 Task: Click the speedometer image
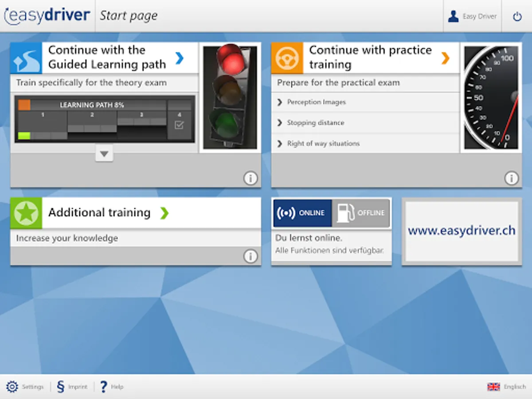[x=491, y=98]
